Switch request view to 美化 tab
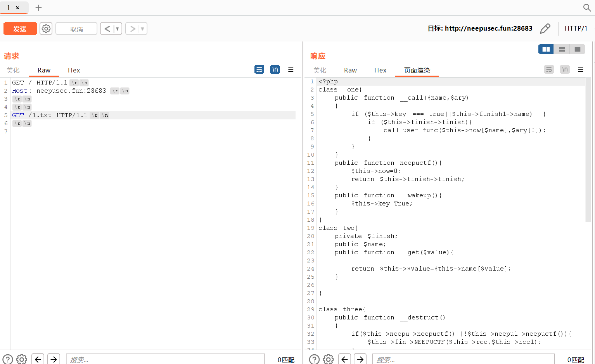 [13, 70]
